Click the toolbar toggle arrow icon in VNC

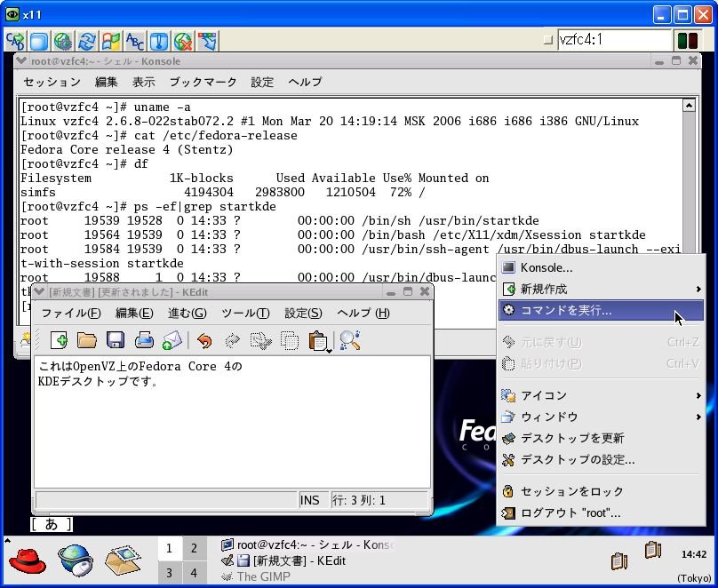(207, 41)
